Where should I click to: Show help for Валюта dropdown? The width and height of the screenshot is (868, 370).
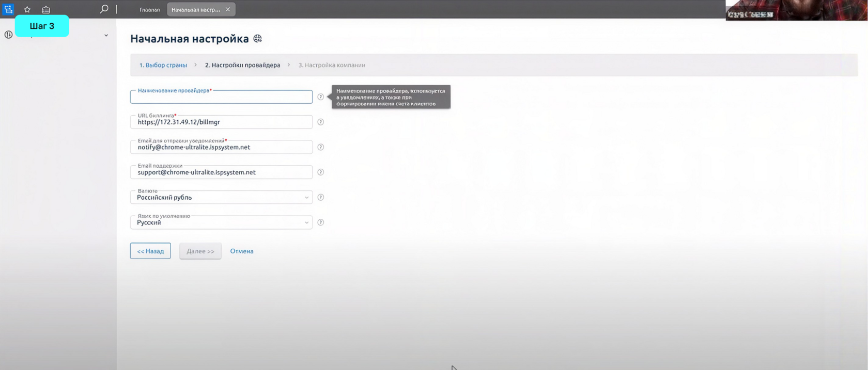[321, 197]
